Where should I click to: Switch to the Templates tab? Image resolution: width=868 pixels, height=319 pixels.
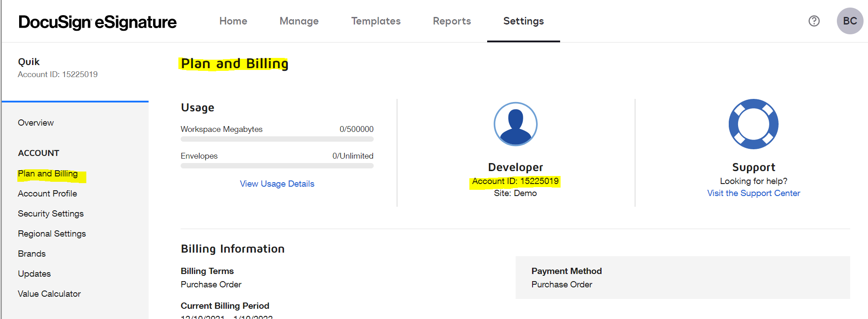[376, 21]
